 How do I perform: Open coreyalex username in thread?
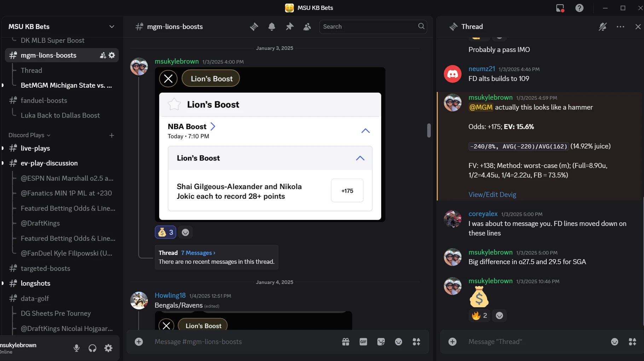tap(483, 214)
